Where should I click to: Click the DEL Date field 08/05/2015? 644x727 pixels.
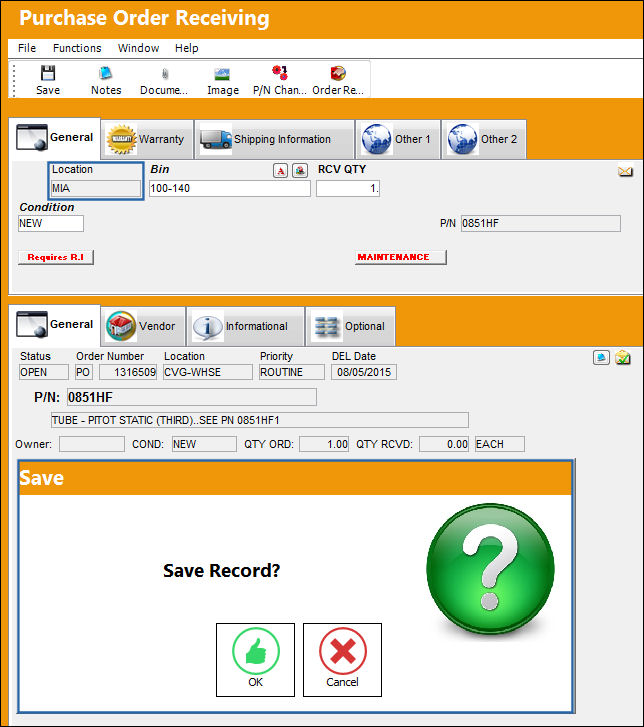364,372
